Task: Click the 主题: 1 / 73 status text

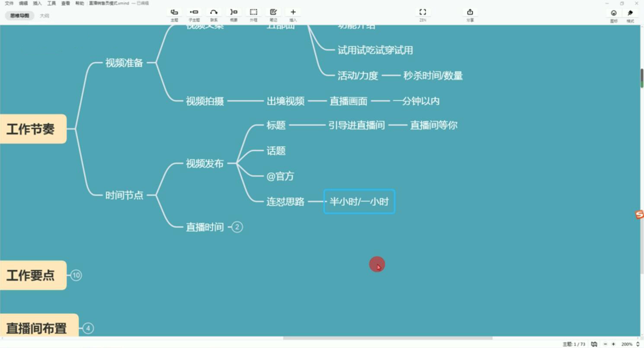Action: [574, 344]
